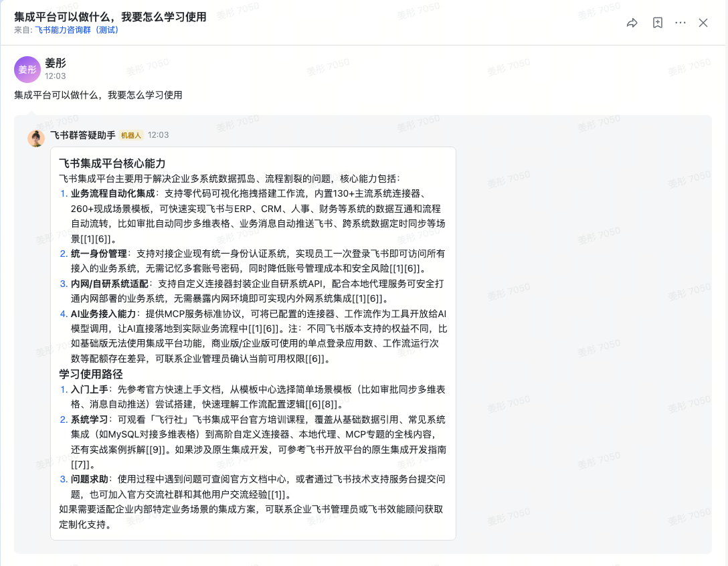This screenshot has height=566, width=728.
Task: Click the 12:03 timestamp under 姜彤
Action: pos(56,76)
